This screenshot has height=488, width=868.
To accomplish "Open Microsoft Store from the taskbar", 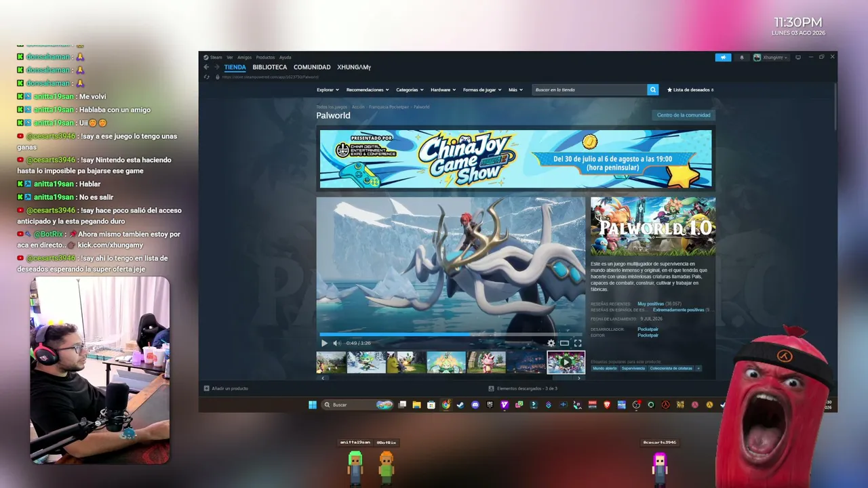I will pyautogui.click(x=431, y=405).
